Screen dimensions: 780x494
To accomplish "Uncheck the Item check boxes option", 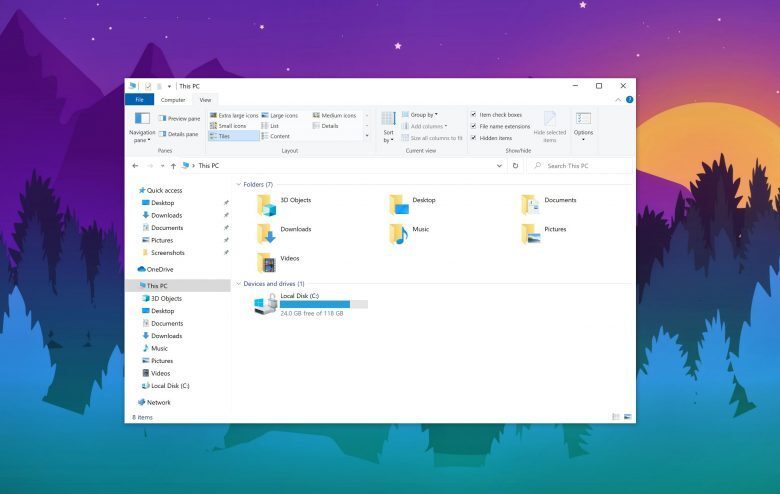I will point(474,115).
